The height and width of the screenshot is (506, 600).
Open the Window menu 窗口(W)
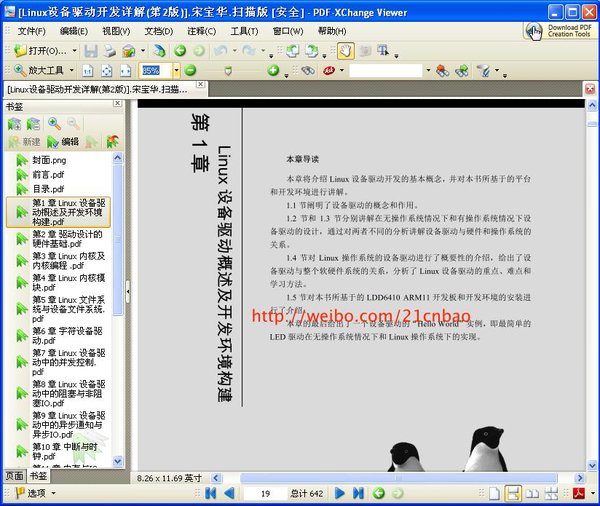pos(288,31)
